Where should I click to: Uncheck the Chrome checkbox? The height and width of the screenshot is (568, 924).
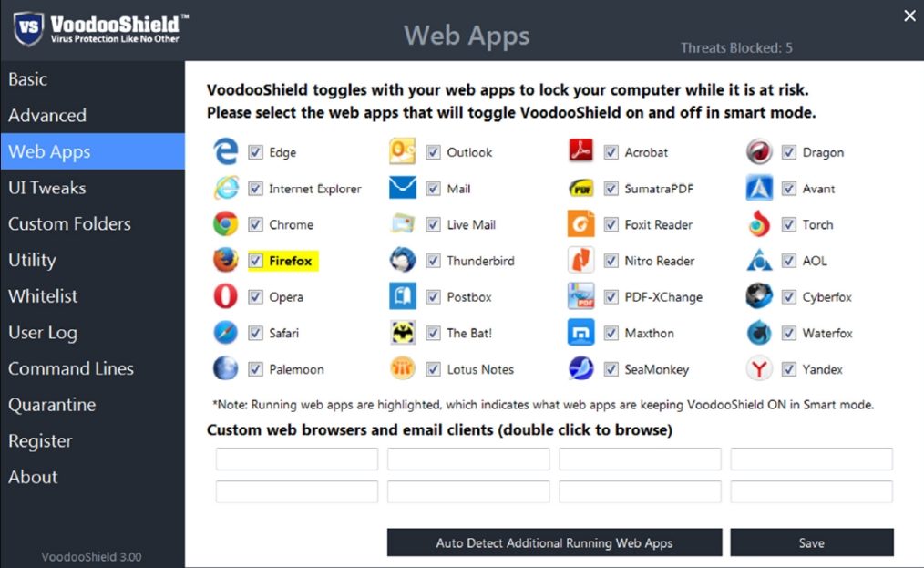click(x=255, y=224)
